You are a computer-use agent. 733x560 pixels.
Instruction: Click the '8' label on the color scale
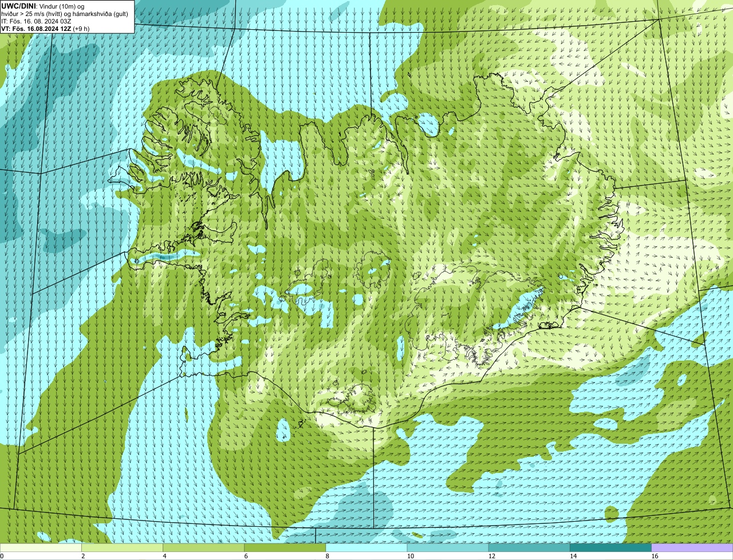328,556
